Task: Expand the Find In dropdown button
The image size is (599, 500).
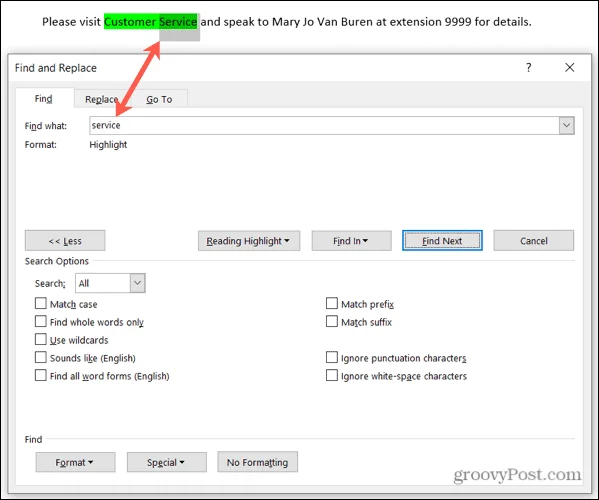Action: click(x=351, y=241)
